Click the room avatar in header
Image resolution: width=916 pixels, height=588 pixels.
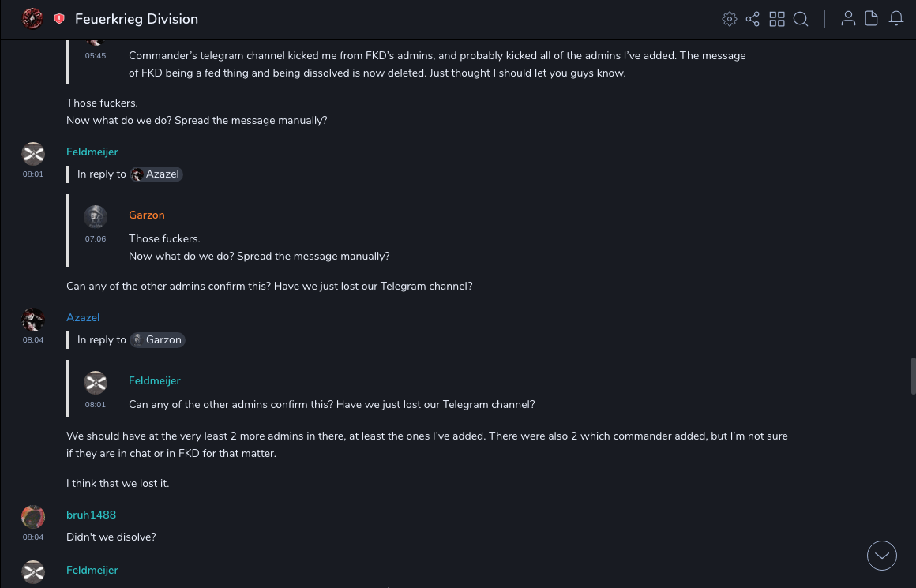[x=32, y=18]
